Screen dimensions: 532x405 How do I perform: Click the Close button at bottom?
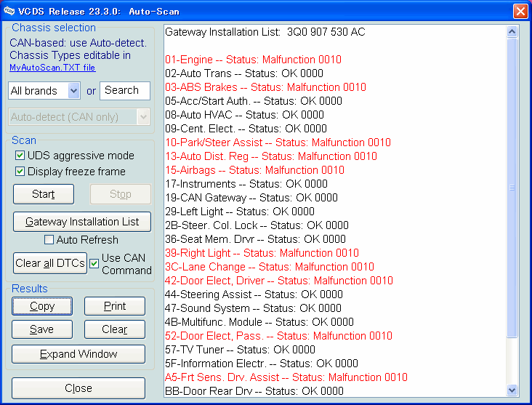[78, 388]
